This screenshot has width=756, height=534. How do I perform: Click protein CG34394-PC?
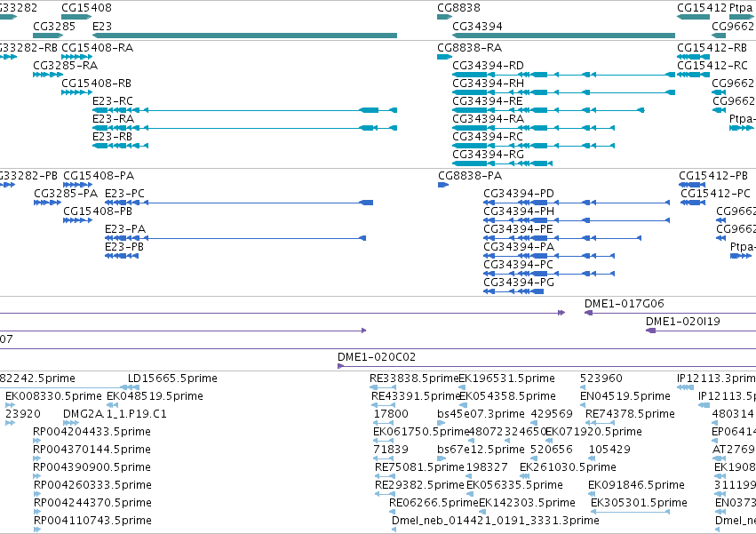point(518,265)
